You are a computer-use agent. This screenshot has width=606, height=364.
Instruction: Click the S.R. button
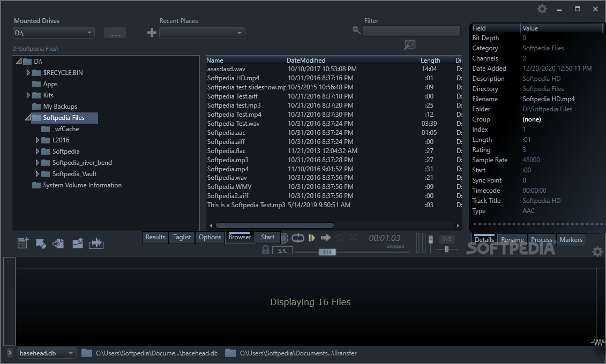282,251
